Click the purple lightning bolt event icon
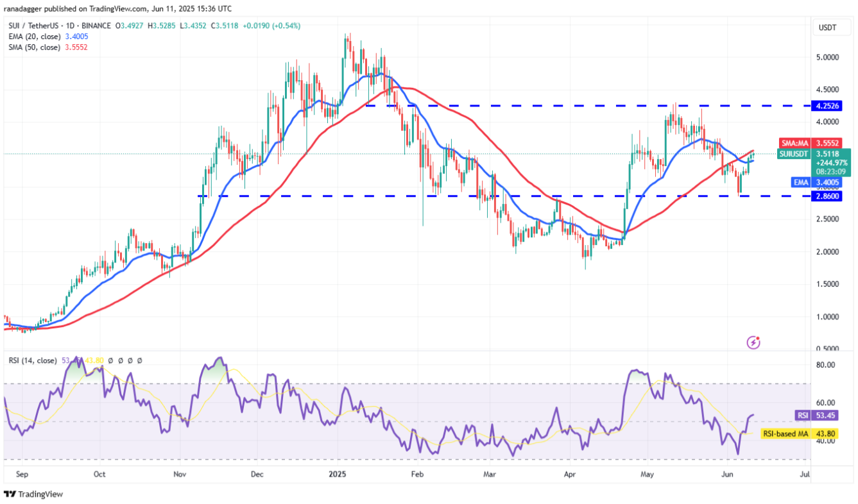858x504 pixels. coord(753,342)
